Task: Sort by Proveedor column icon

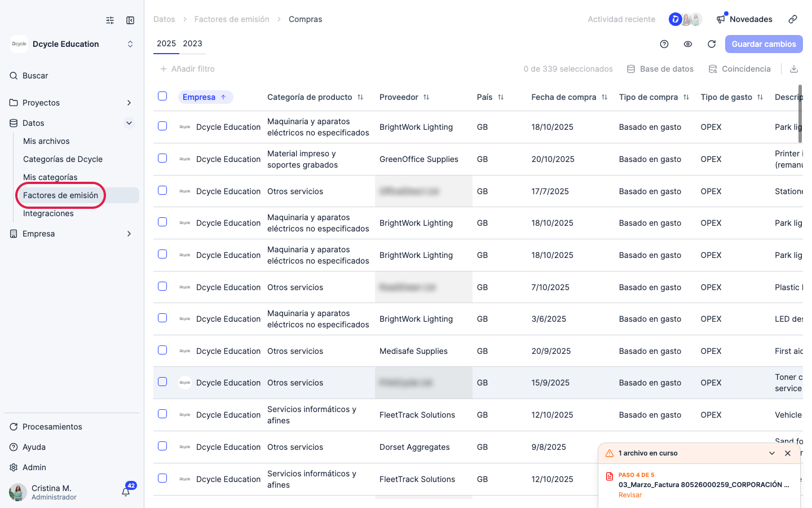Action: point(426,97)
